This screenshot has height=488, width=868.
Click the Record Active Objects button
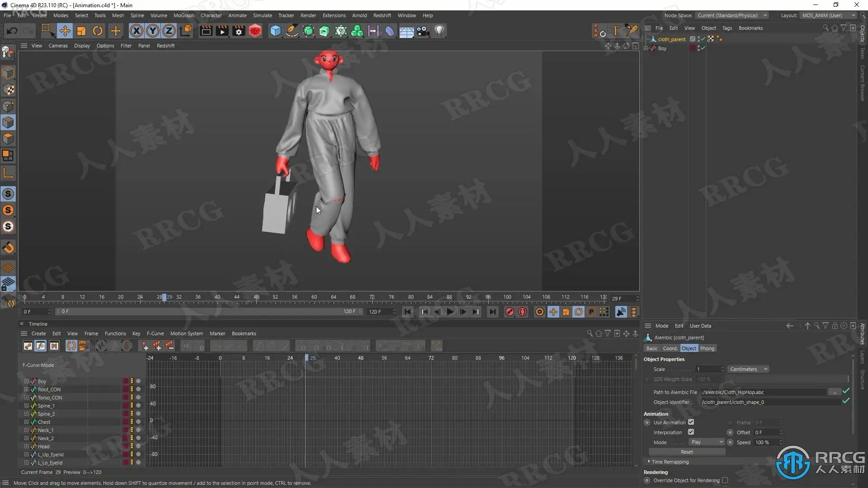[x=509, y=312]
